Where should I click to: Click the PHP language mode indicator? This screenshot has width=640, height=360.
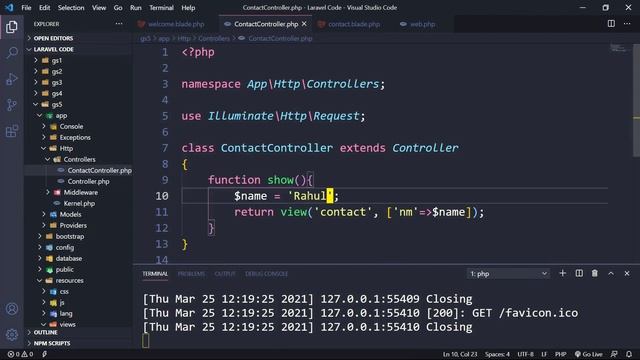pos(560,354)
